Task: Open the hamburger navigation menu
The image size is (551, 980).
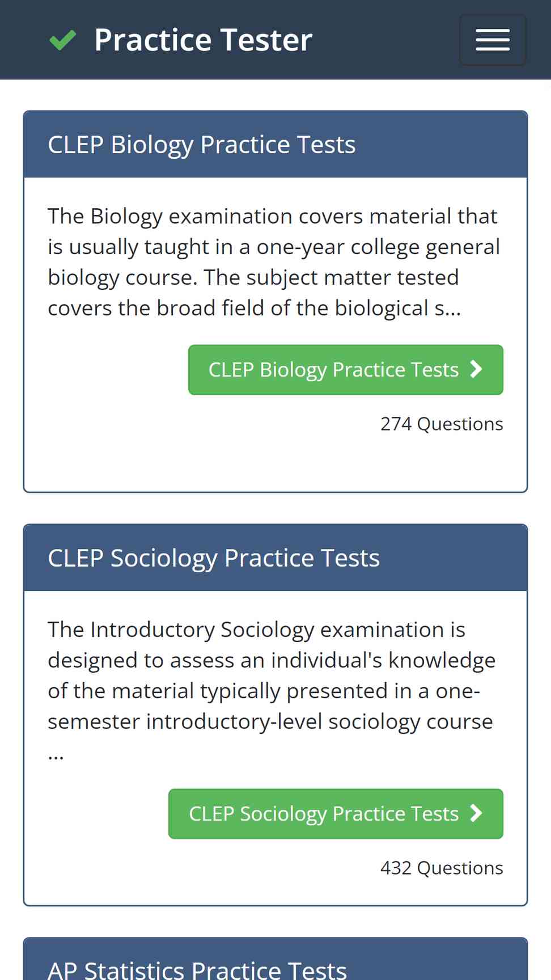Action: [x=492, y=40]
